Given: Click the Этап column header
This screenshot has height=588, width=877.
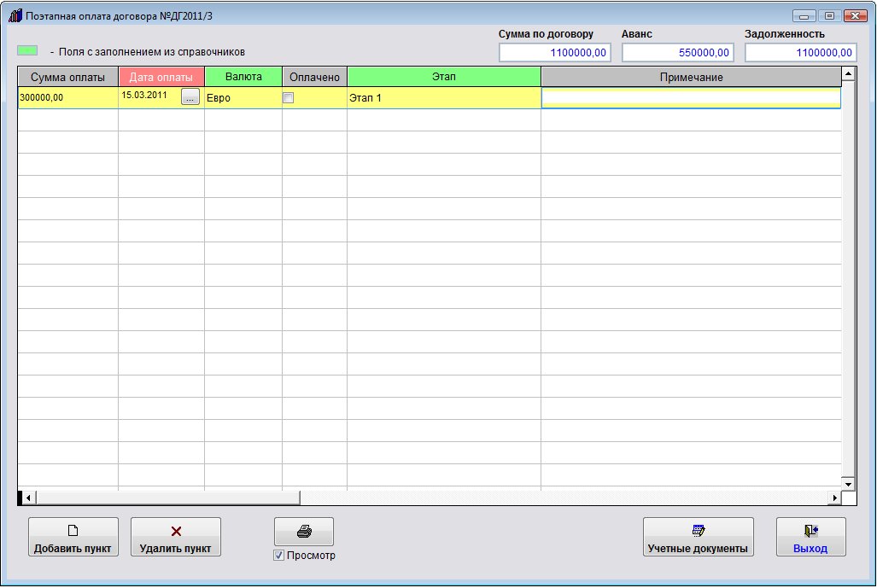Looking at the screenshot, I should click(444, 77).
